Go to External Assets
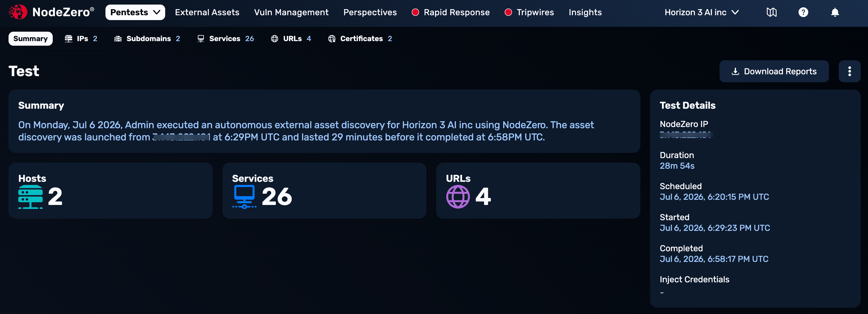Image resolution: width=868 pixels, height=314 pixels. point(207,12)
